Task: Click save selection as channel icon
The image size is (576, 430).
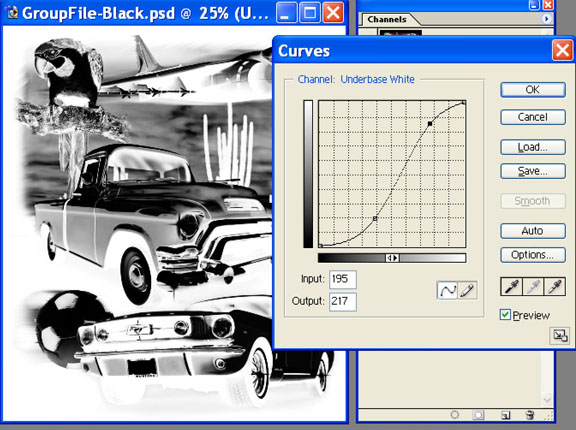Action: 478,415
